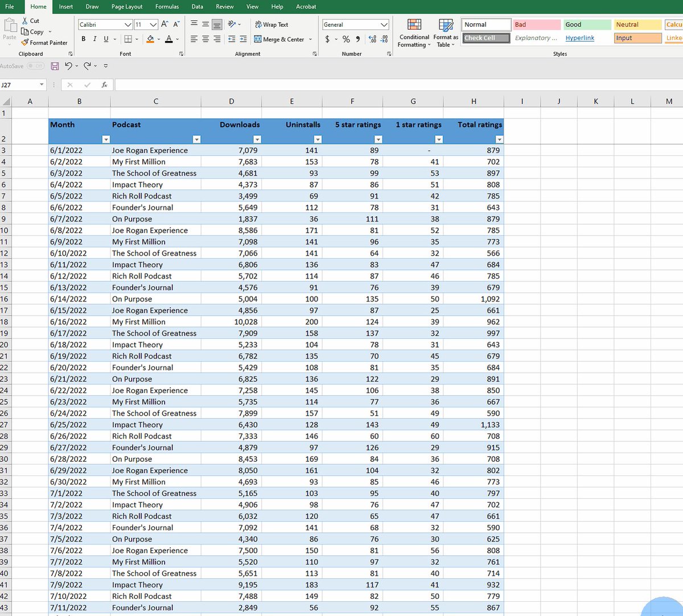Apply the Check Cell style

(487, 38)
